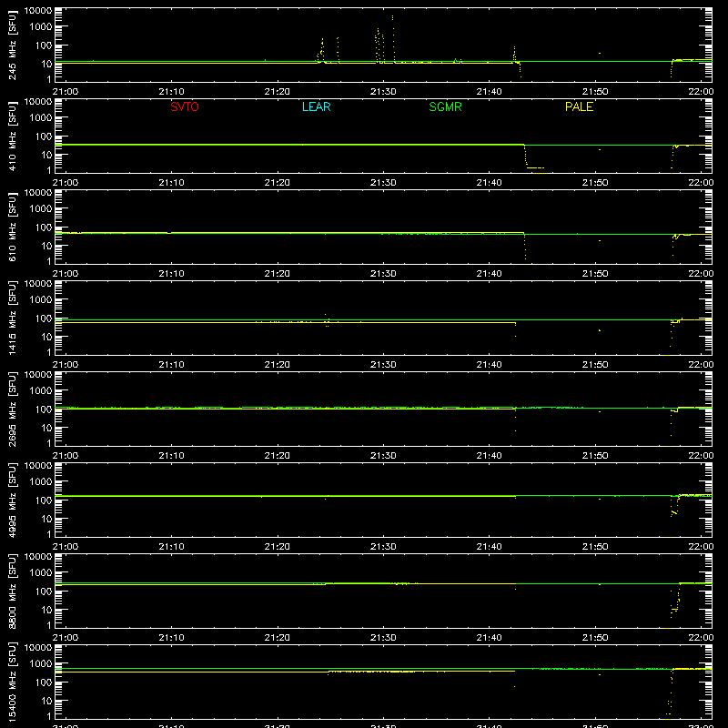Select the 4995 MHz [SFU] axis title
This screenshot has height=728, width=728.
click(12, 500)
